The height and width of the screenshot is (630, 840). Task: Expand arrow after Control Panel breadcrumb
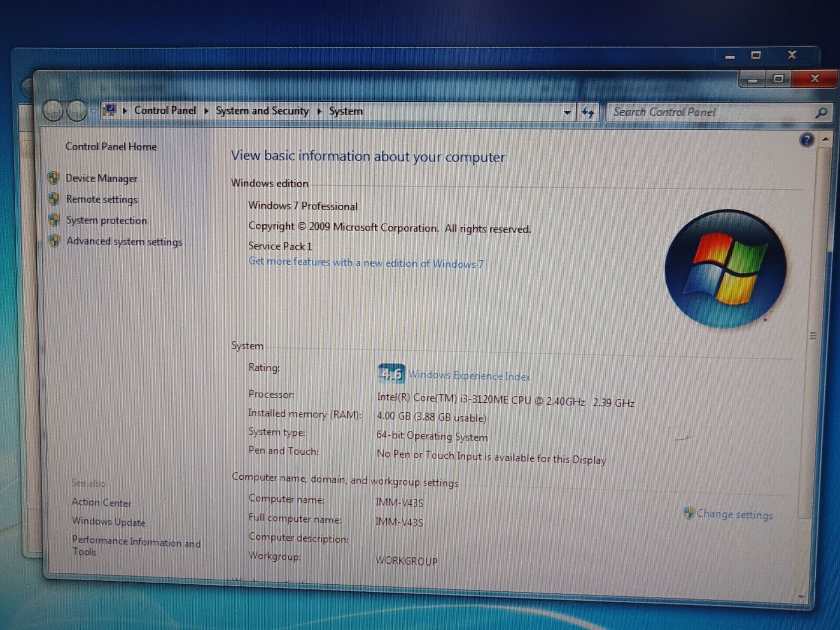point(206,111)
